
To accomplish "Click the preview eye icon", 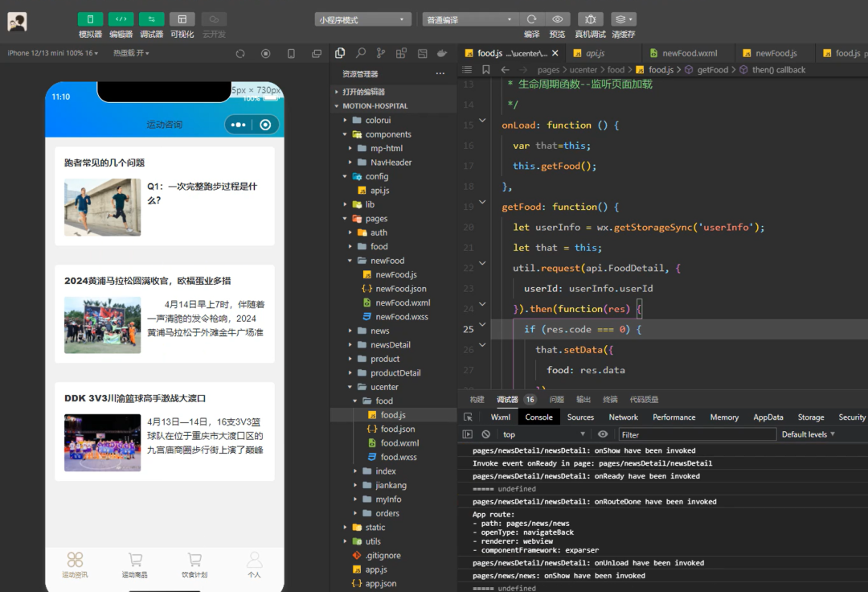I will pyautogui.click(x=558, y=18).
